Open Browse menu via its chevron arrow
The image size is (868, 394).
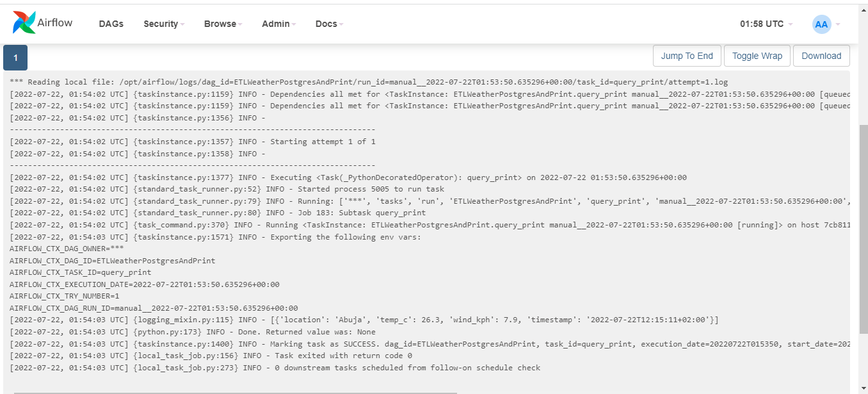click(241, 25)
